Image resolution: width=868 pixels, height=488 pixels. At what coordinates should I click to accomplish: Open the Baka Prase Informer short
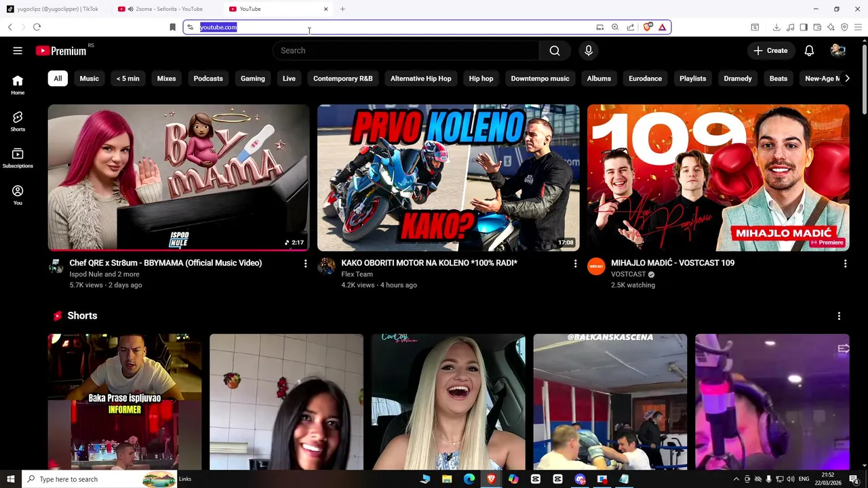(125, 401)
